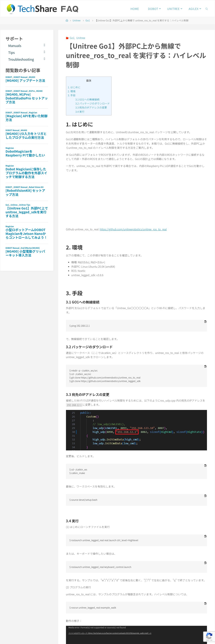Copy the catkin_make code block

205,465
